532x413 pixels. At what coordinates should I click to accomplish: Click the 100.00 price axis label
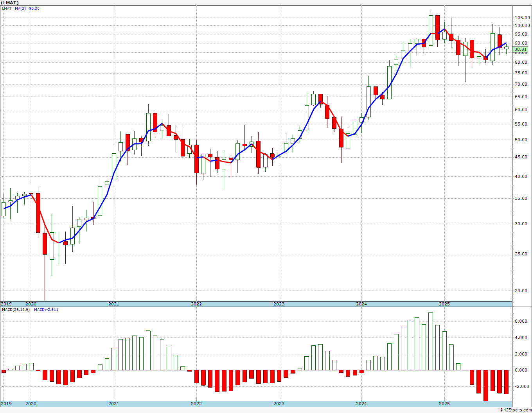pos(522,26)
